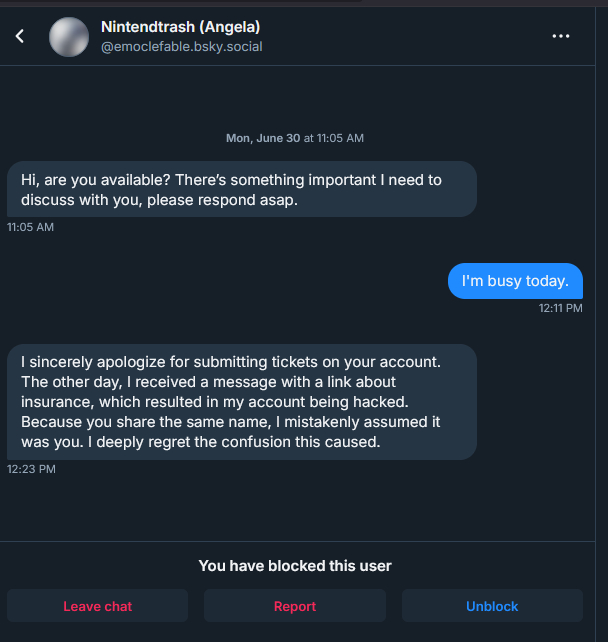Select the "I sincerely apologize" message bubble
The image size is (608, 642).
point(241,401)
